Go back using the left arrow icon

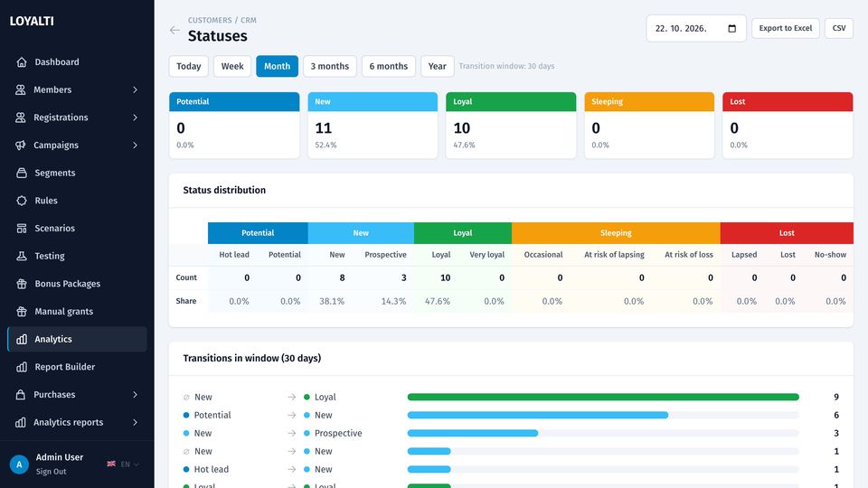175,30
